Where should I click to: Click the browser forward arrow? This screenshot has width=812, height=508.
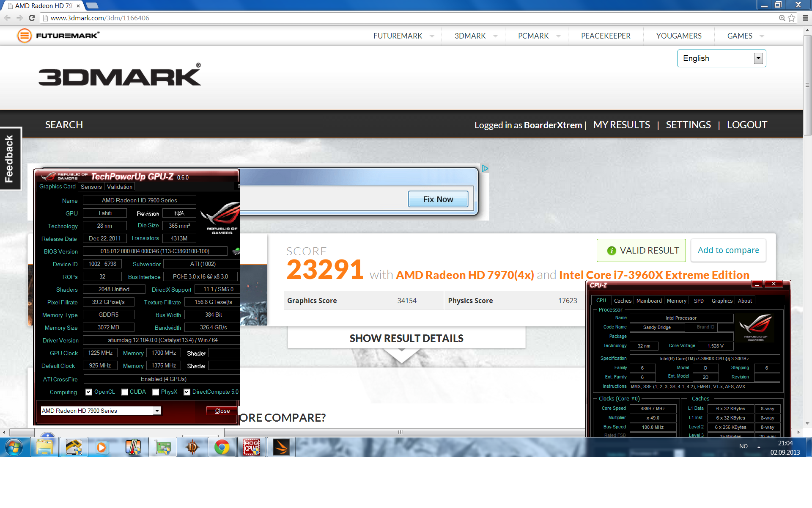coord(19,18)
